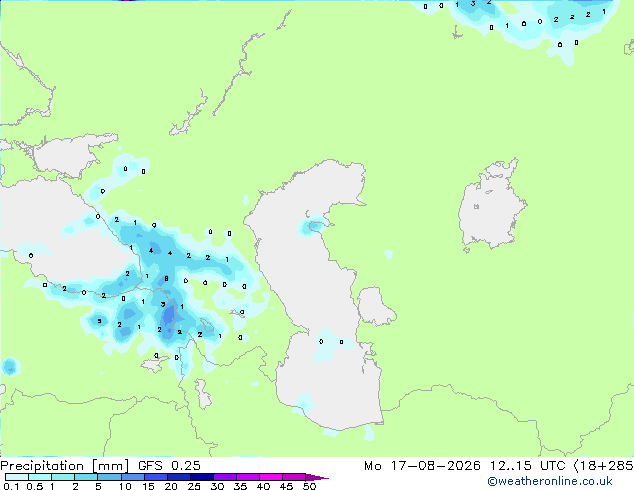Click the "40" legend scale label
This screenshot has width=634, height=490.
click(263, 486)
